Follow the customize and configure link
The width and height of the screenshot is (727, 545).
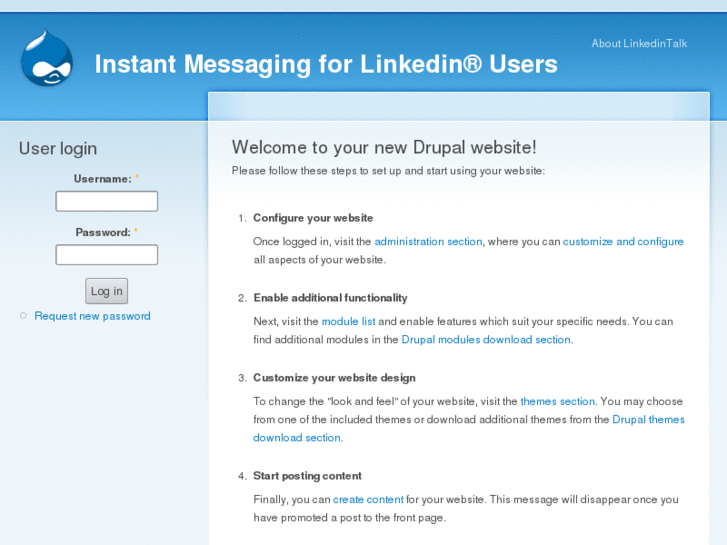point(623,242)
